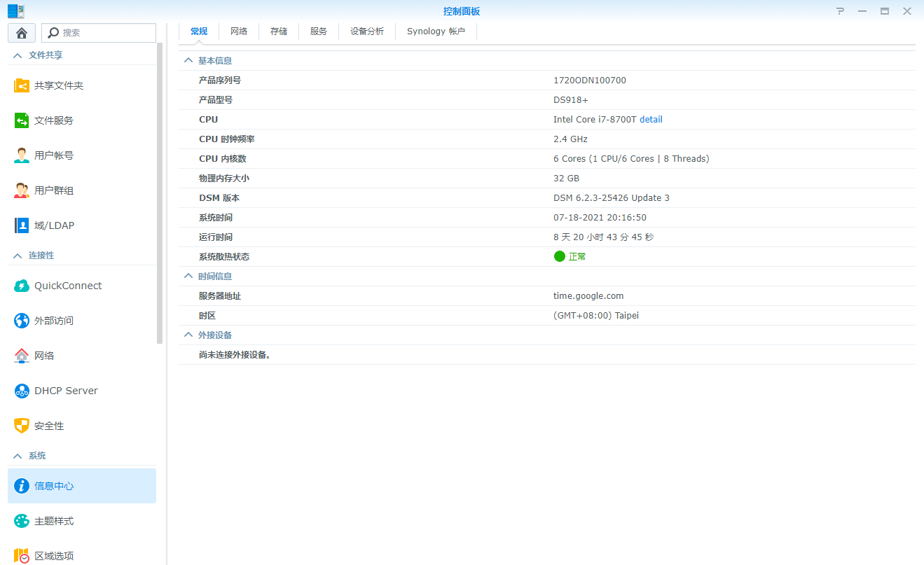Viewport: 924px width, 565px height.
Task: Click serial number 1720ODN100700
Action: (x=590, y=81)
